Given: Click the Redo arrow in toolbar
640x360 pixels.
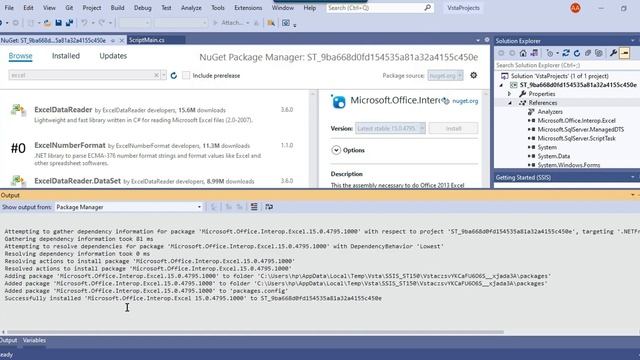Looking at the screenshot, I should 102,23.
